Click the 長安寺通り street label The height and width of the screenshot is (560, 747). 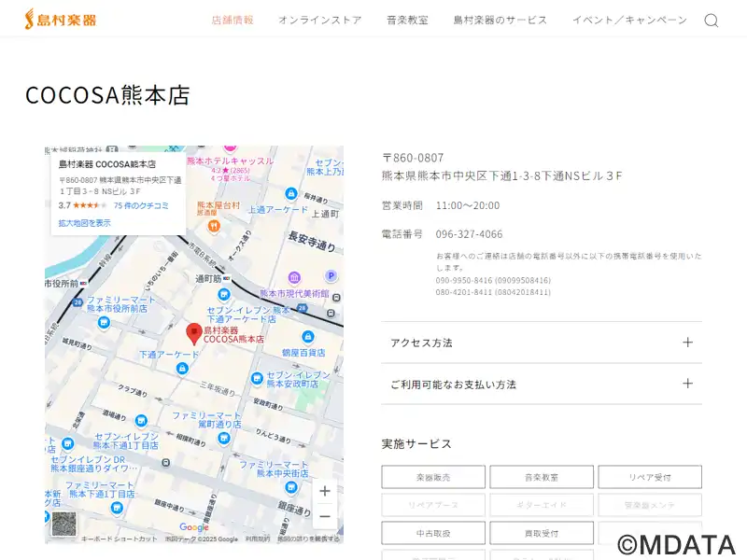[312, 241]
